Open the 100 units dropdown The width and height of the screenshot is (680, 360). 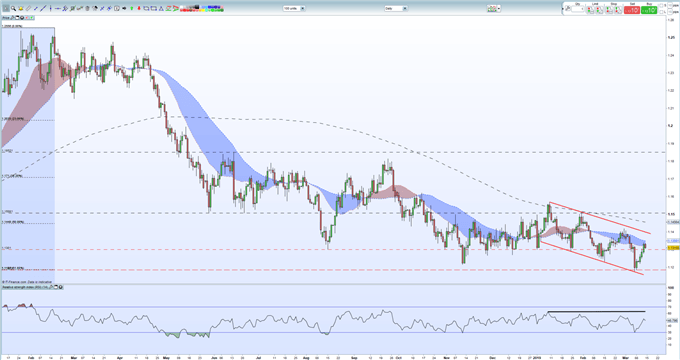tap(294, 8)
